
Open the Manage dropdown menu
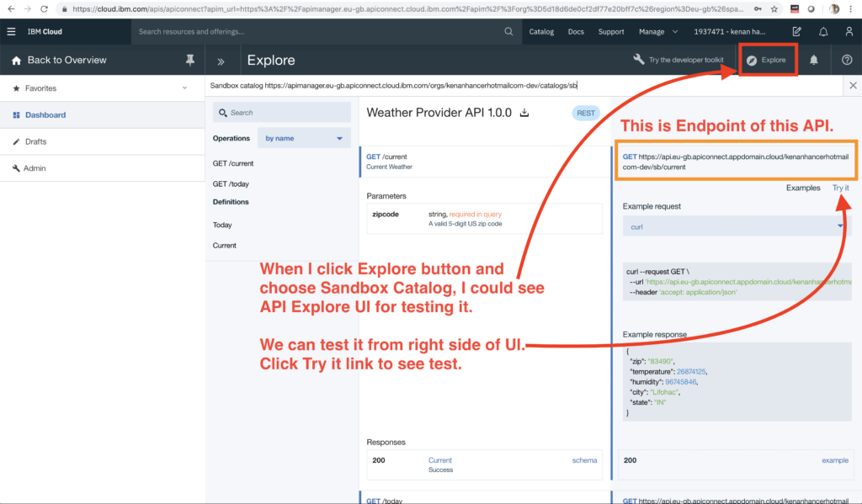click(x=658, y=32)
